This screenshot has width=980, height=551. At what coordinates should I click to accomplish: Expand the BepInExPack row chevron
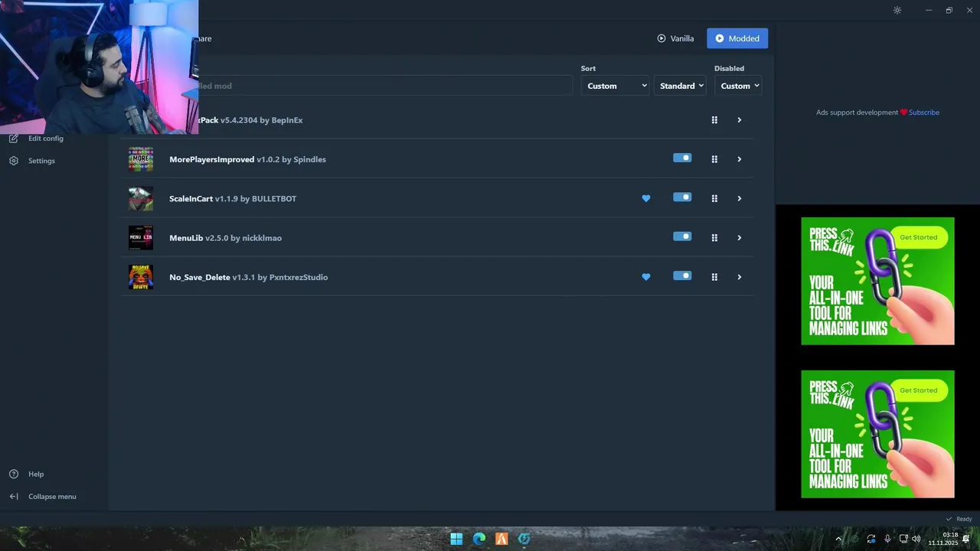[739, 120]
